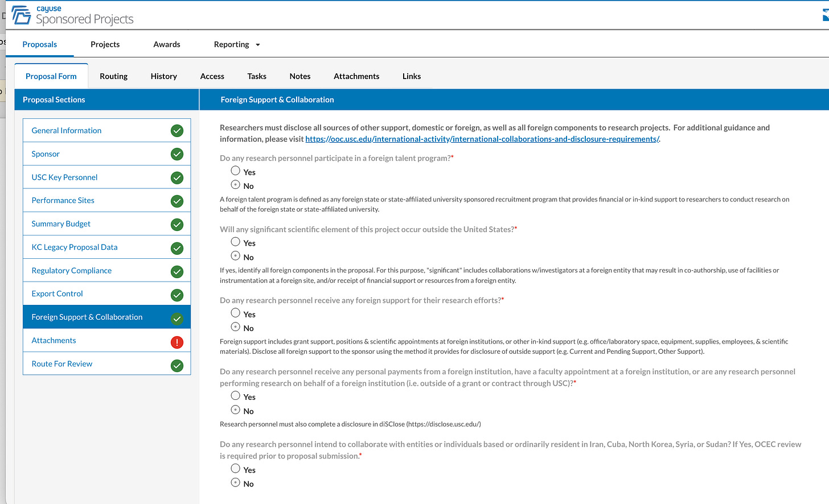Click the green checkmark beside KC Legacy Proposal Data
The height and width of the screenshot is (504, 829).
177,248
